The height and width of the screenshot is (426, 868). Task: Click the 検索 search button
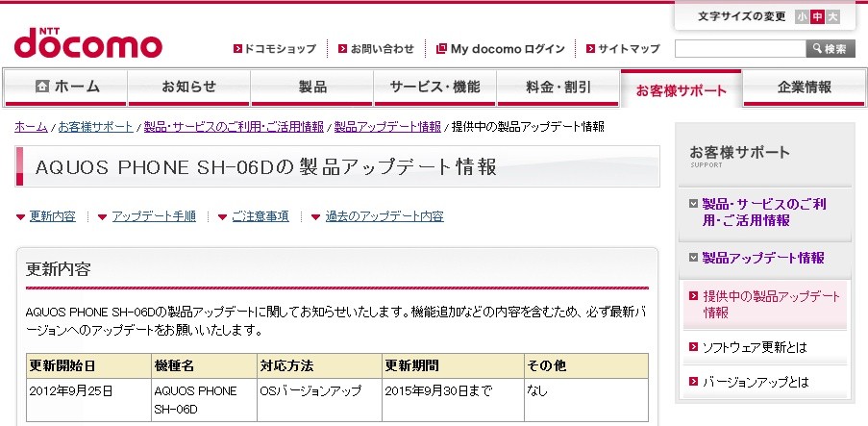(831, 49)
